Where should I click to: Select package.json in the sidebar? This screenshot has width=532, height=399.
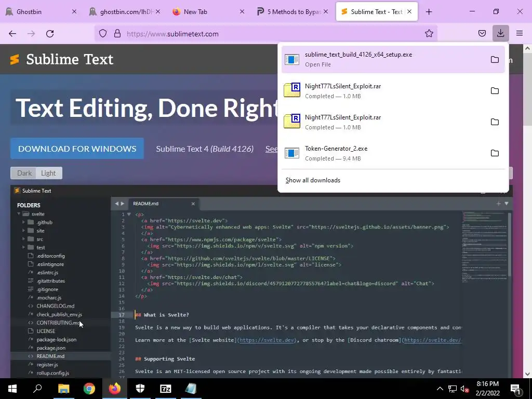(51, 348)
